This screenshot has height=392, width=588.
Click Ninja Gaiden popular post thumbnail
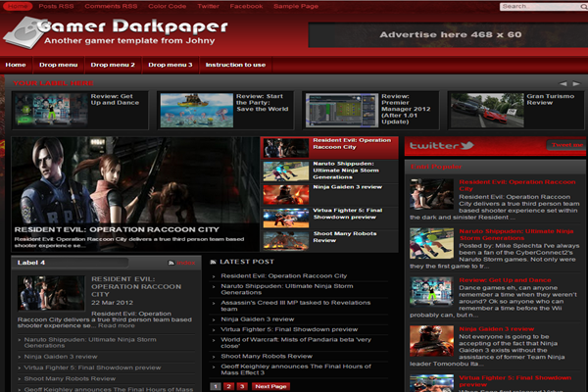point(431,341)
